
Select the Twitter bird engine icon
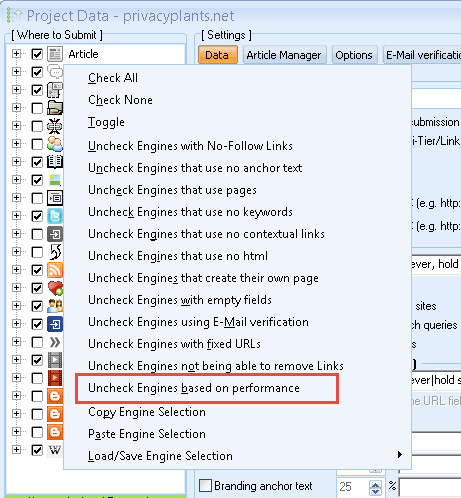(x=55, y=216)
